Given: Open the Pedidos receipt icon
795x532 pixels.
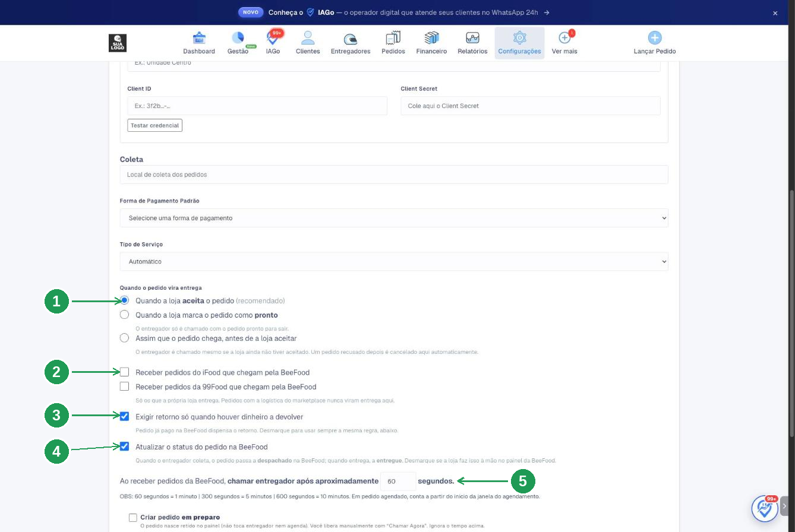Looking at the screenshot, I should (393, 37).
